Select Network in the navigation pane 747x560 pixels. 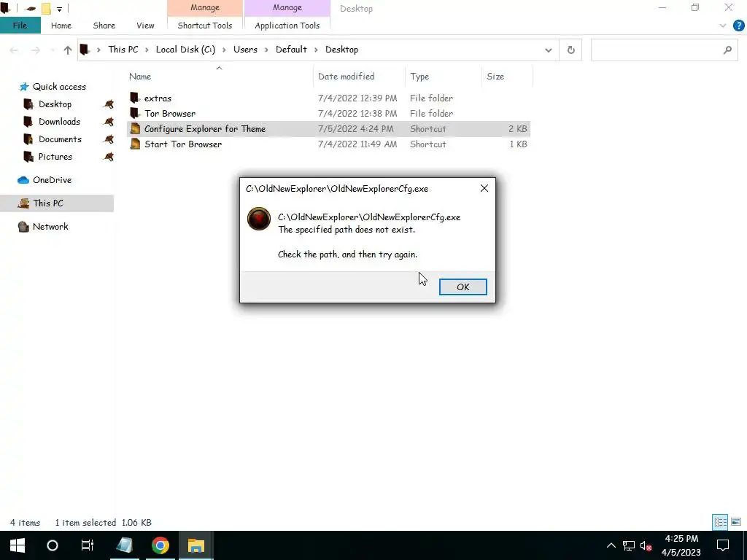(50, 227)
